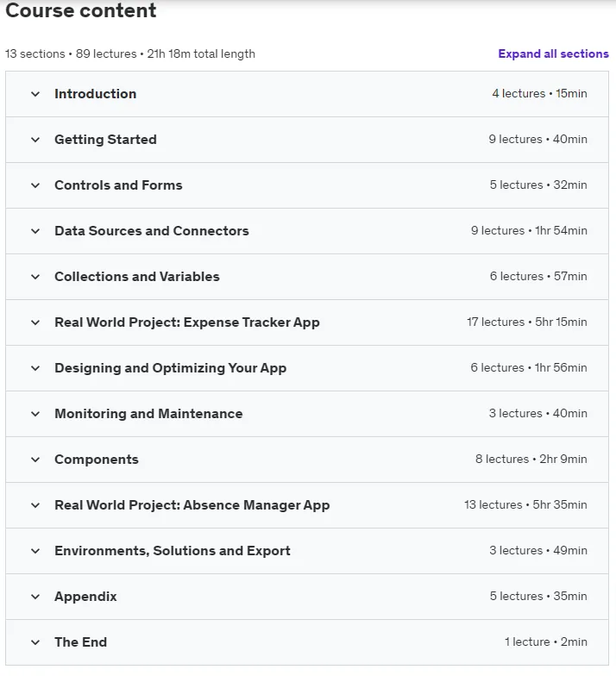Select the Appendix section heading

click(85, 597)
